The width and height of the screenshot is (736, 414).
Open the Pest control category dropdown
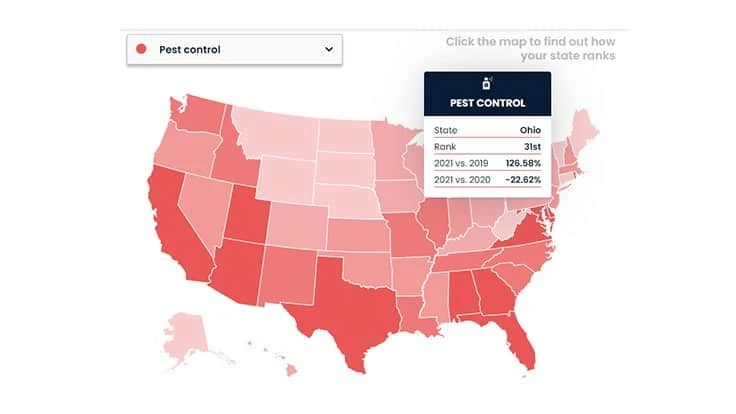[234, 50]
